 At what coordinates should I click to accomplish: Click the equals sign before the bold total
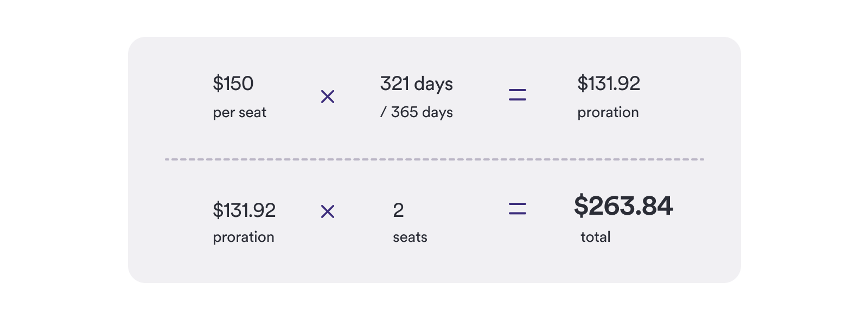tap(518, 209)
